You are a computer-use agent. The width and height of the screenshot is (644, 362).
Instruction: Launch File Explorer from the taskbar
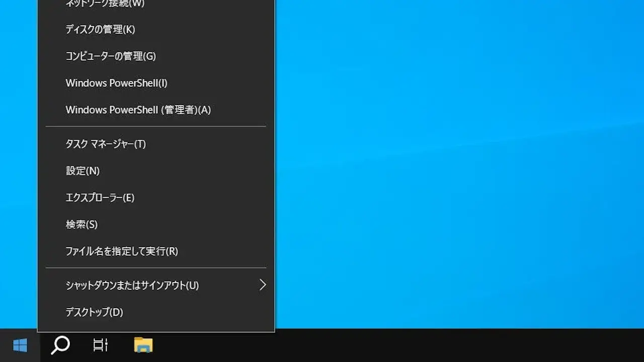pyautogui.click(x=143, y=345)
